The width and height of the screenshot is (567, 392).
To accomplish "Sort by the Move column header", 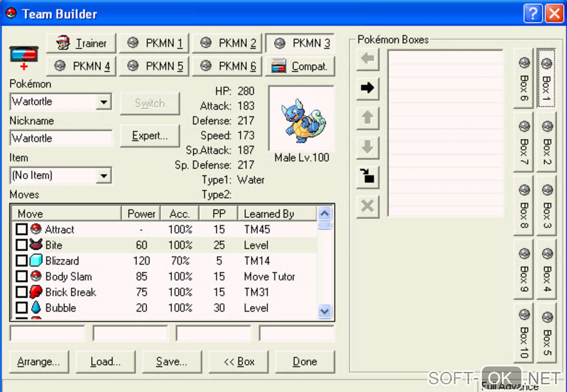I will pos(67,214).
